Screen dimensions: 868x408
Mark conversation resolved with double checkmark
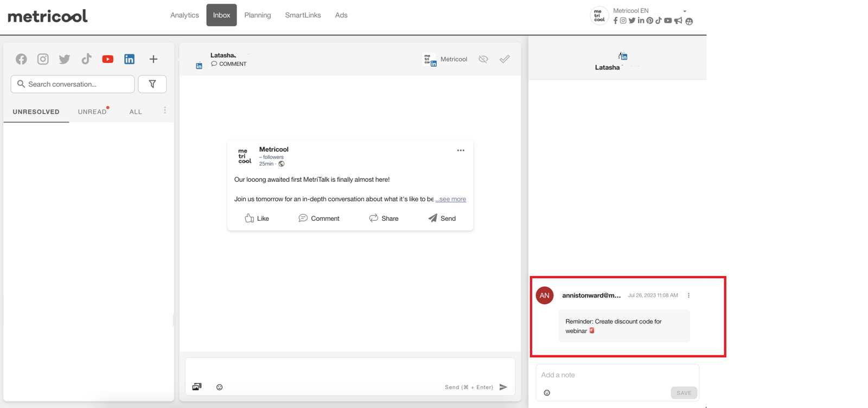[x=505, y=59]
